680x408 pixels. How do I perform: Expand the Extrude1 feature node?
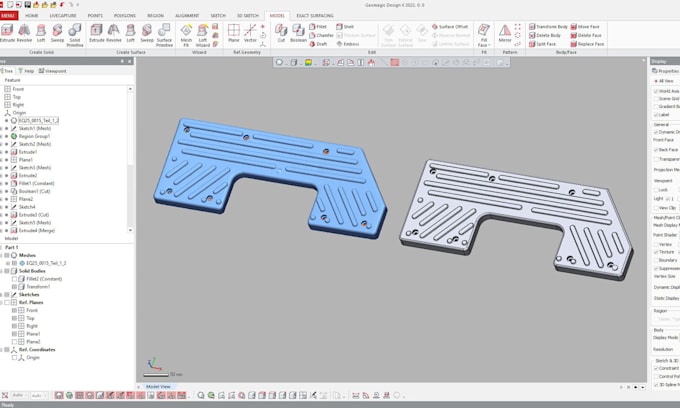(x=1, y=152)
